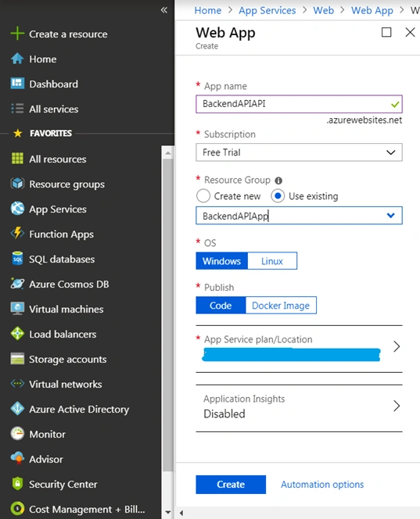
Task: Open Function Apps menu item
Action: pos(61,234)
